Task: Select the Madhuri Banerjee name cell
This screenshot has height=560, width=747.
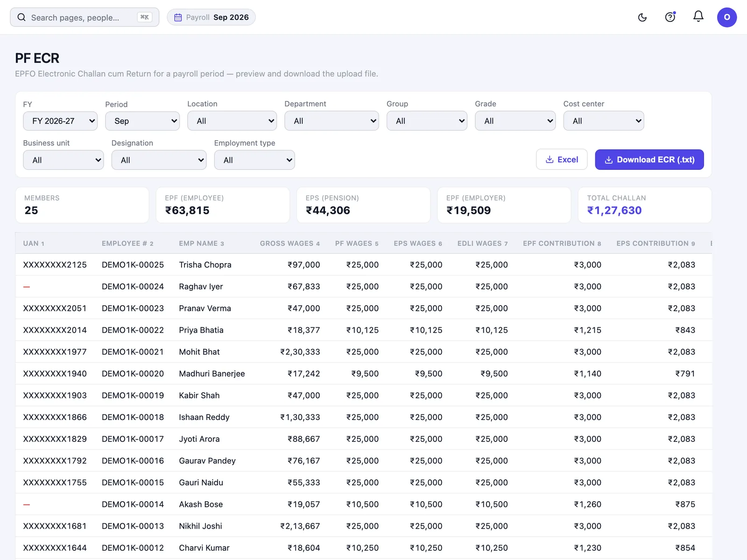Action: pos(212,374)
